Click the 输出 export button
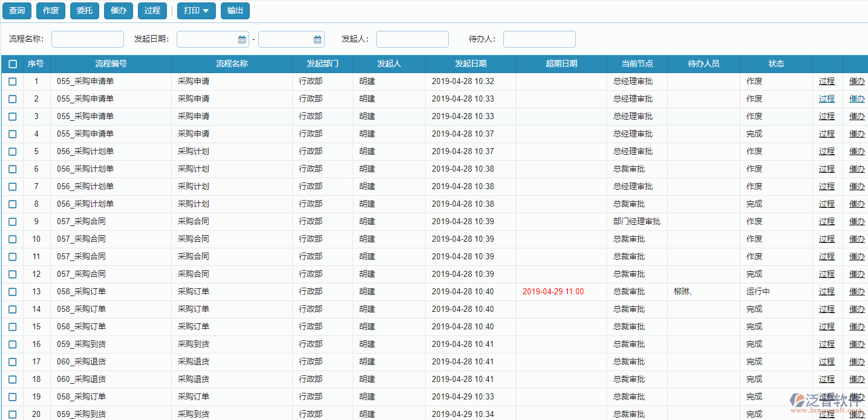 click(235, 11)
